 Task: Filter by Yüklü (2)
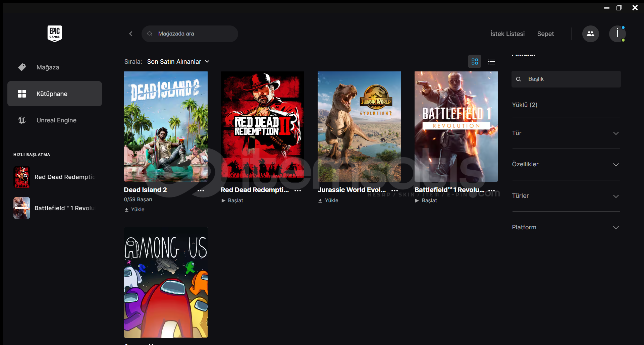(525, 105)
